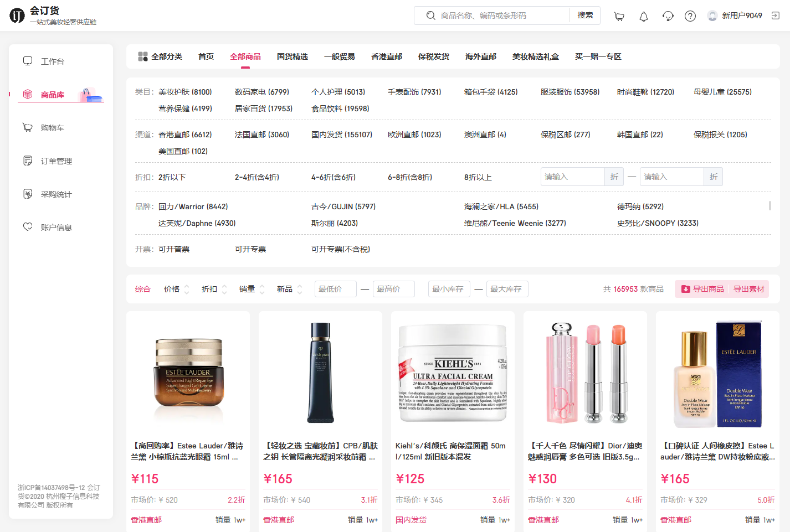The height and width of the screenshot is (532, 790).
Task: Open the 海外直邮 tab
Action: click(481, 56)
